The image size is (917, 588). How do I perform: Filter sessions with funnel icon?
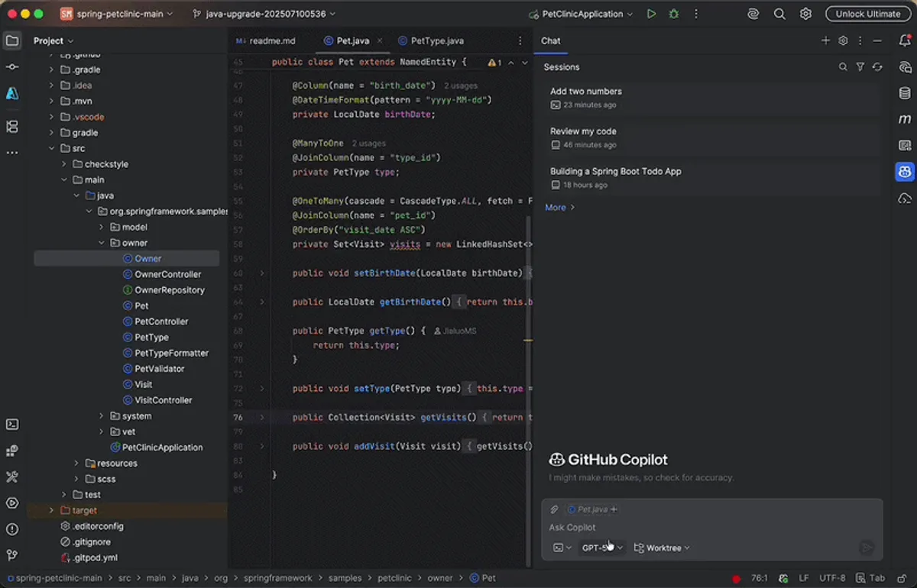pyautogui.click(x=860, y=67)
